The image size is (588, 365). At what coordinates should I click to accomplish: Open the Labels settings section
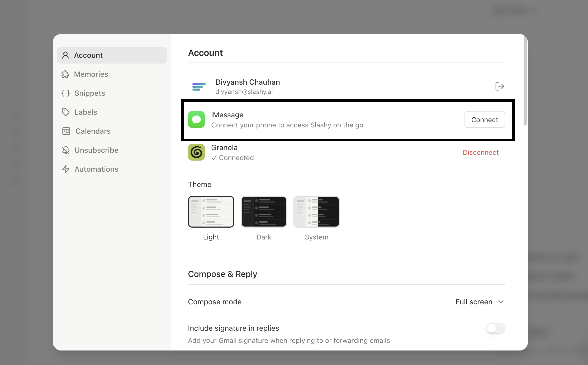pos(112,112)
